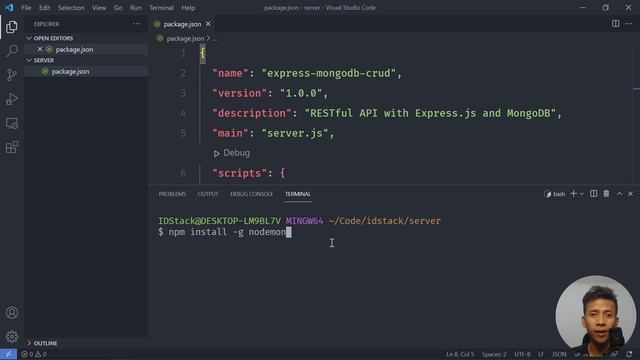Split the editor to the right
640x360 pixels.
click(x=616, y=24)
